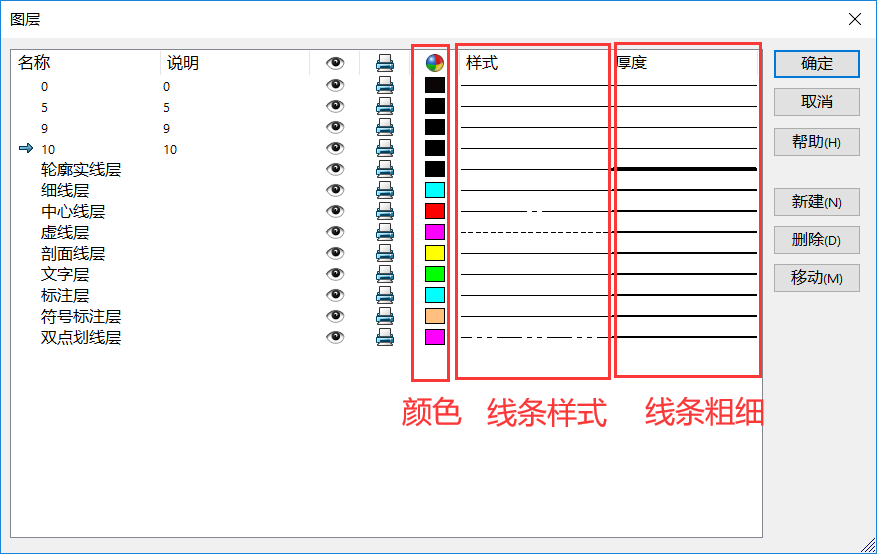Change line thickness of 细线层
The width and height of the screenshot is (877, 554).
tap(685, 190)
